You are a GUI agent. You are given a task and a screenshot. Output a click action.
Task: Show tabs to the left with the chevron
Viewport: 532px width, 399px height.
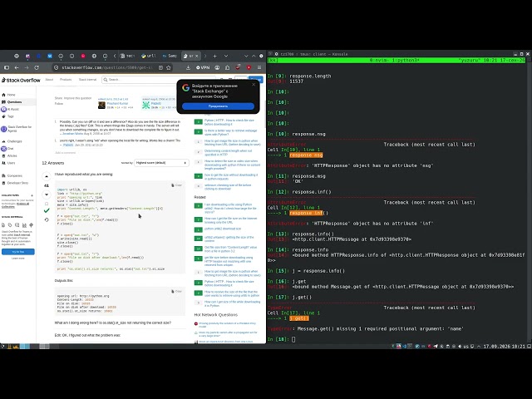[115, 56]
